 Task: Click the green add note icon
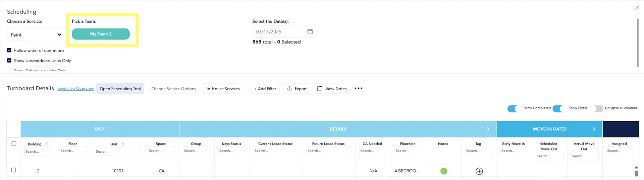click(443, 171)
